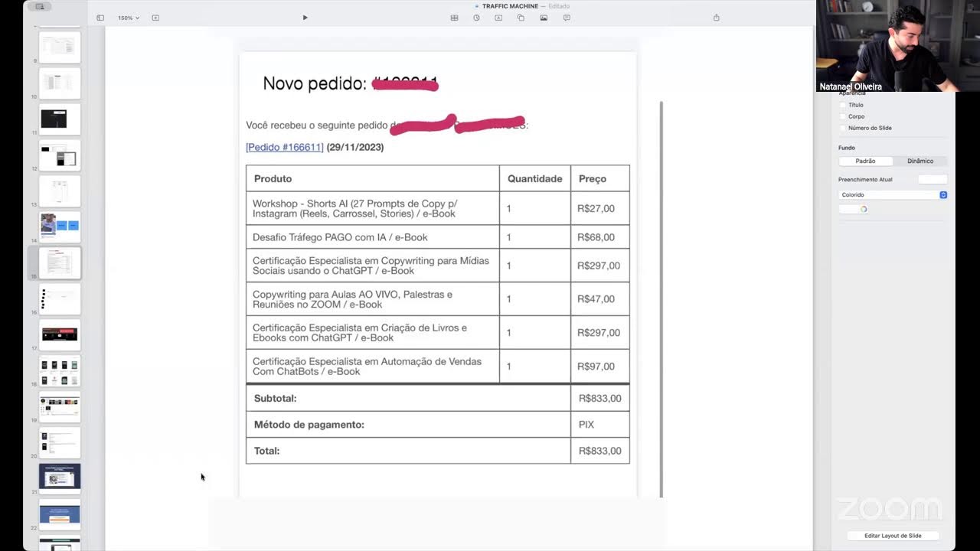Open the View sidebar layout icon

[100, 18]
